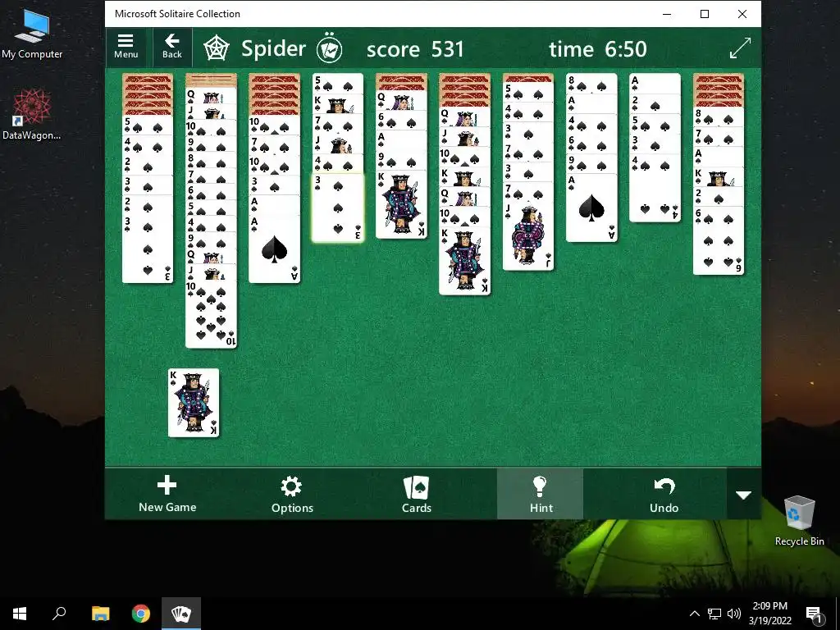Open the Cards button
The width and height of the screenshot is (840, 630).
(416, 494)
